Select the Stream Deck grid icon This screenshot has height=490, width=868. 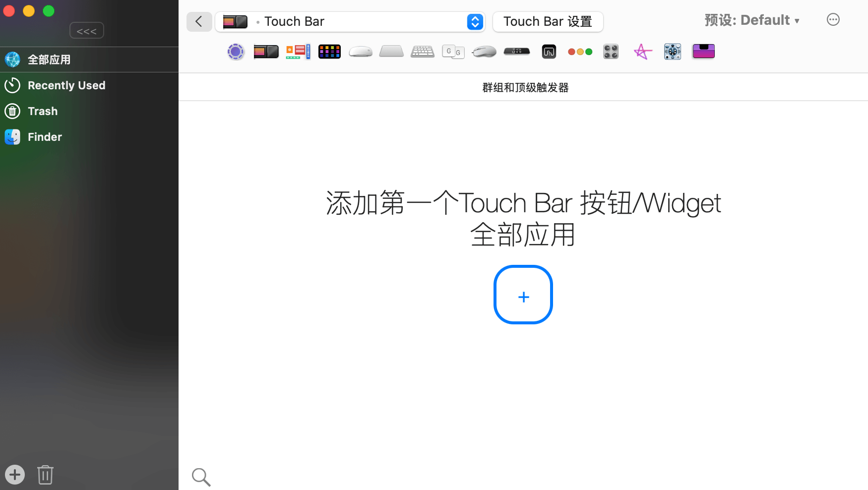[x=329, y=52]
